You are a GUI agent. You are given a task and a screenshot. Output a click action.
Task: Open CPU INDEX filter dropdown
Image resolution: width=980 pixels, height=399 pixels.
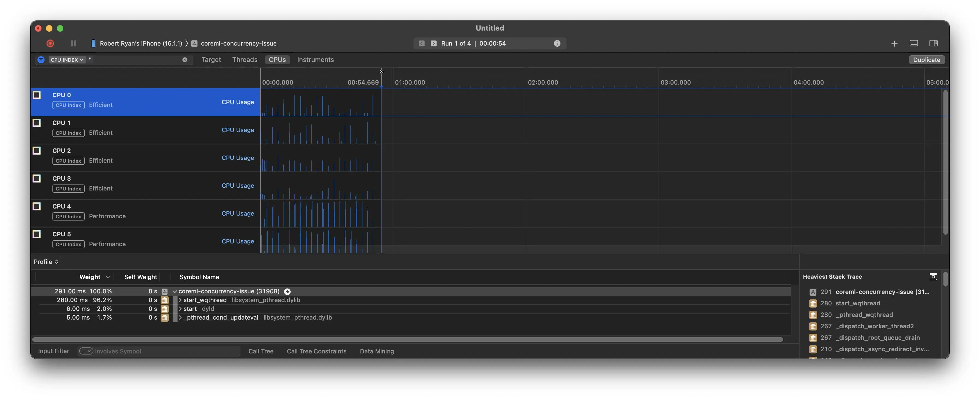pos(67,60)
